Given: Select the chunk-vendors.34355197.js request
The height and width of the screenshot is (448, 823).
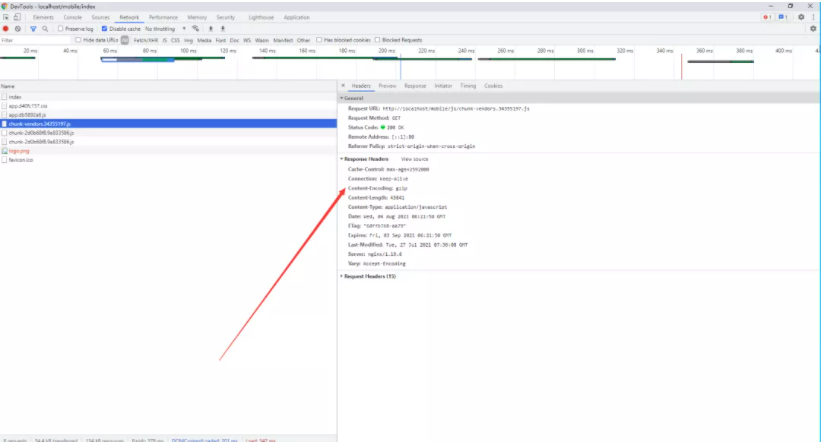Looking at the screenshot, I should pyautogui.click(x=168, y=124).
